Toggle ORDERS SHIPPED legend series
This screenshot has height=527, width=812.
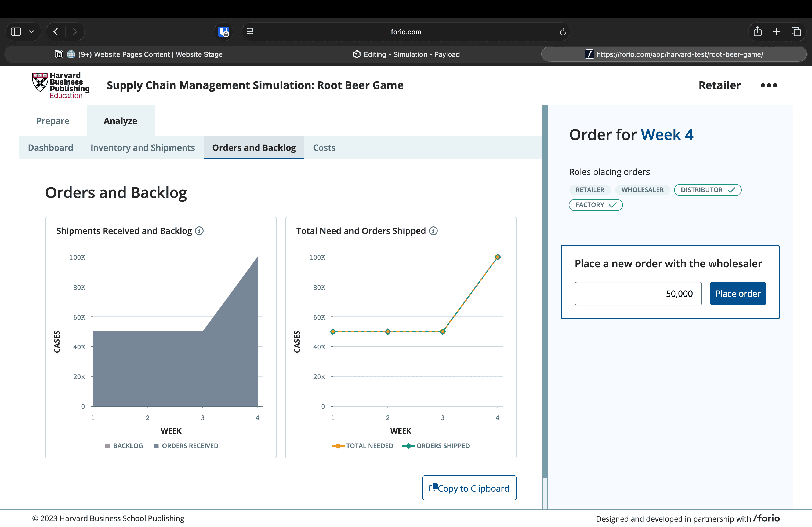436,445
